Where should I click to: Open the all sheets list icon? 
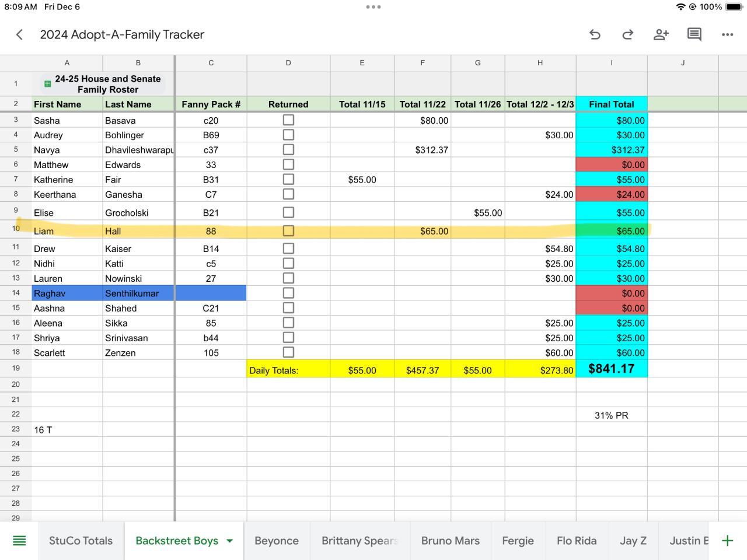tap(19, 541)
